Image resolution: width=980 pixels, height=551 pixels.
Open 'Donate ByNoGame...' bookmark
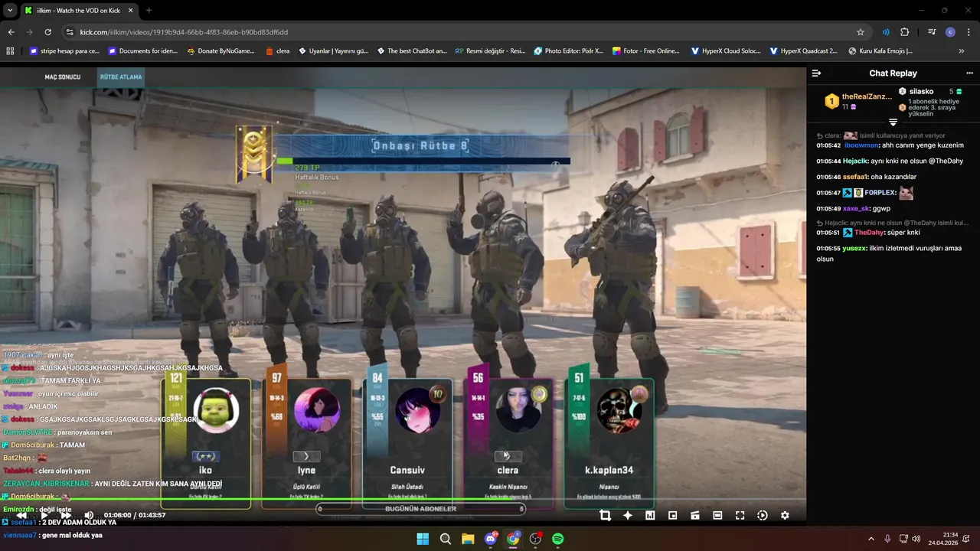tap(220, 51)
